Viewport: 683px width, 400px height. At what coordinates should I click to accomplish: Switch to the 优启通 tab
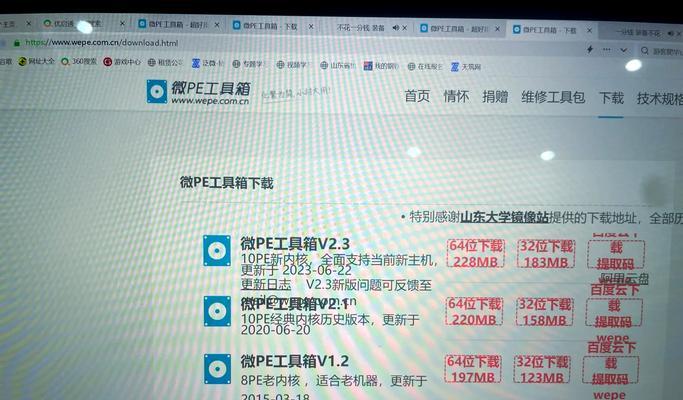[x=81, y=24]
